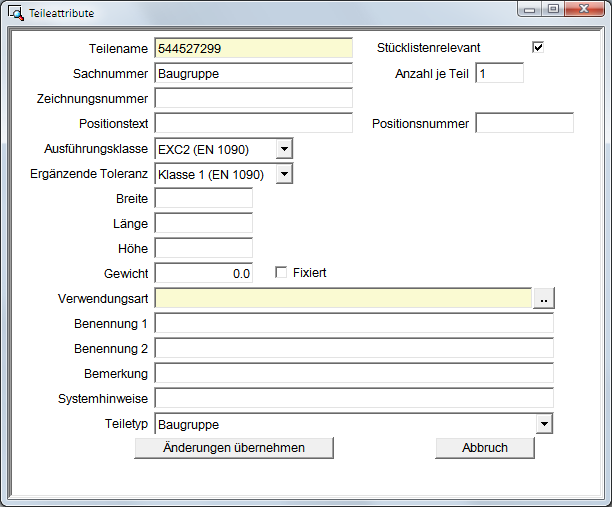612x507 pixels.
Task: Click the Anzahl je Teil field
Action: 499,73
